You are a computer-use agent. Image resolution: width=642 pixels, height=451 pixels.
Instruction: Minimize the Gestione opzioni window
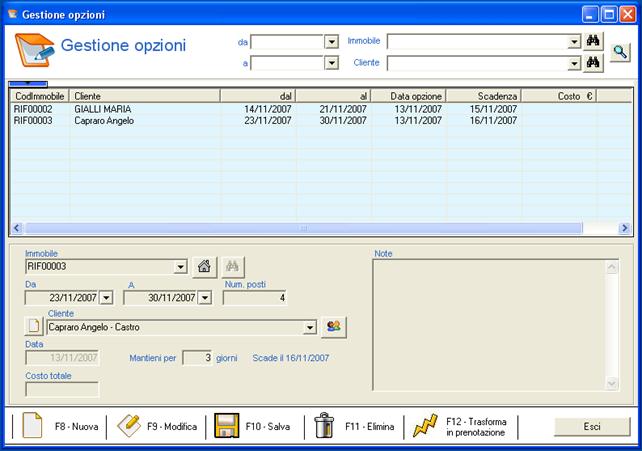click(590, 15)
